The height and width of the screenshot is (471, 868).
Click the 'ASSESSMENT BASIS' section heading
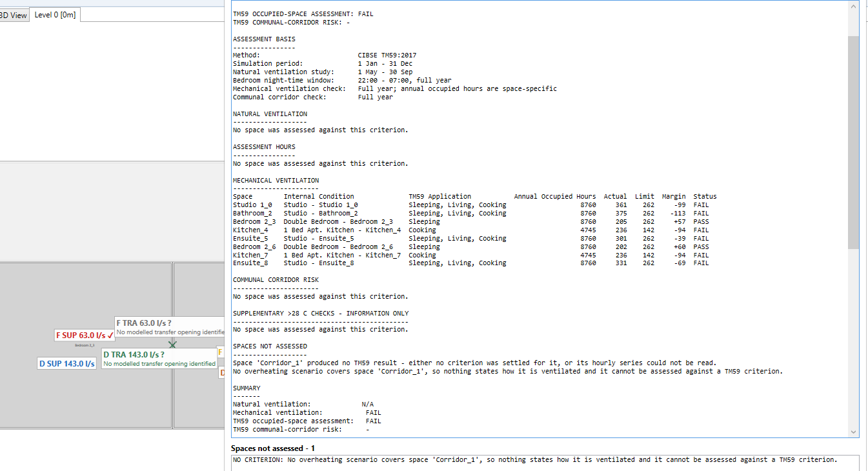(x=264, y=39)
